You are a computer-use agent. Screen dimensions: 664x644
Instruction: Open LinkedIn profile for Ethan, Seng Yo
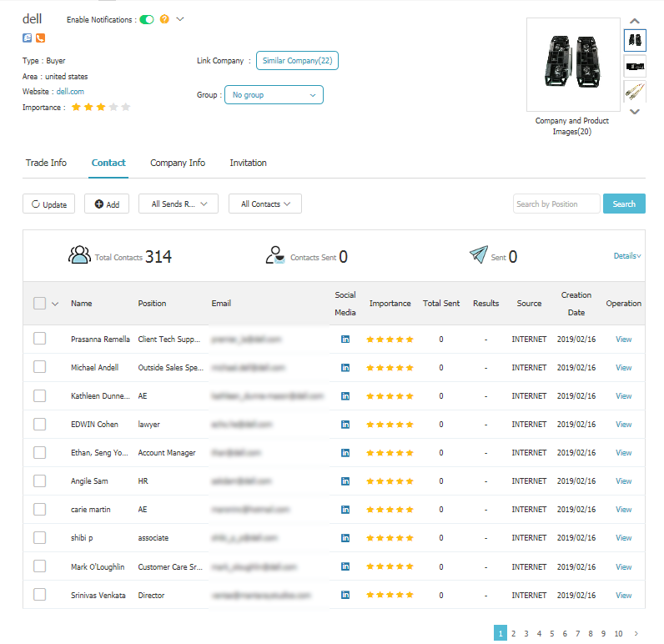[x=345, y=453]
